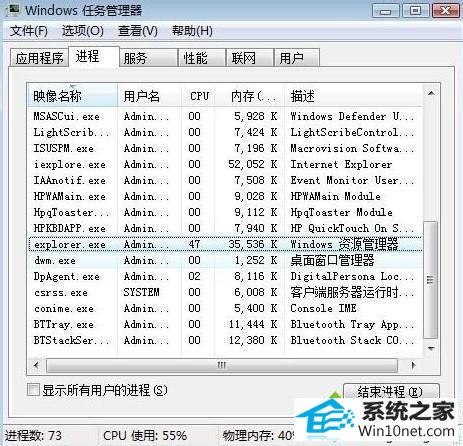Click the Internet Explorer description
This screenshot has height=446, width=463.
341,164
